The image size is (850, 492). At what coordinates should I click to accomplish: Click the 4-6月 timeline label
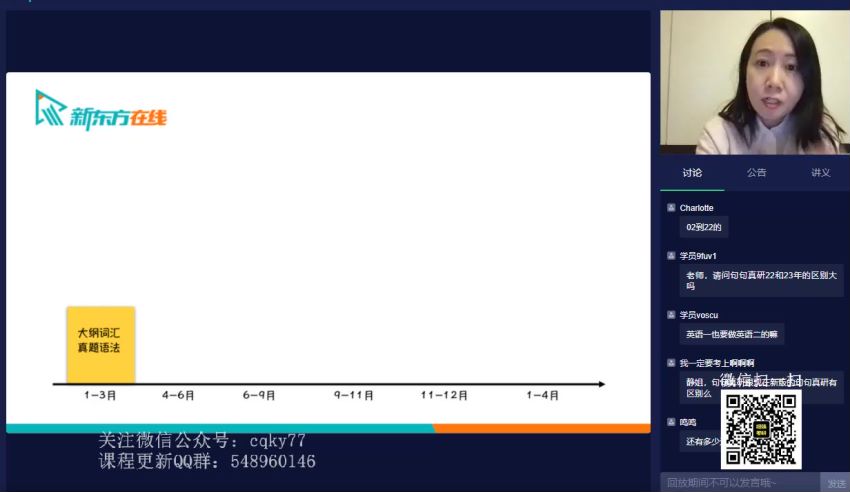click(x=178, y=396)
